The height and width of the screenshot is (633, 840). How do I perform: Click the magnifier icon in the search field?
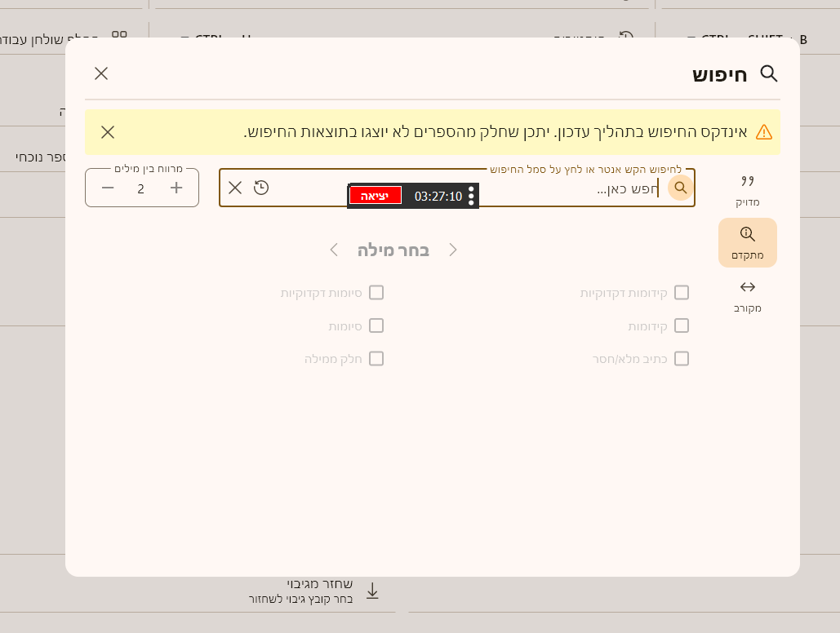[680, 188]
